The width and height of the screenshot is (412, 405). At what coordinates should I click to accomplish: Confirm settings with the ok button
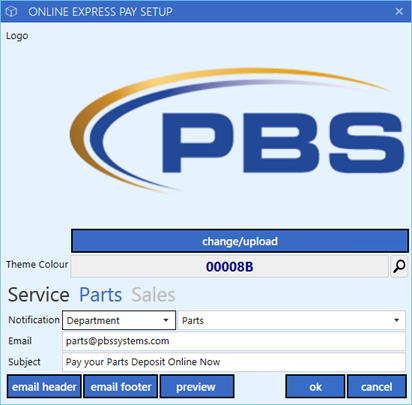(315, 387)
